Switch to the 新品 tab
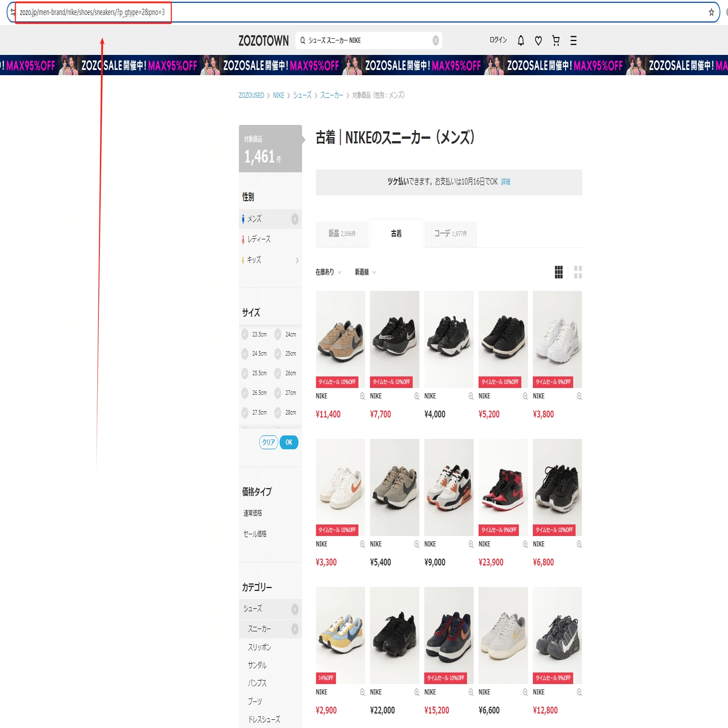 (342, 234)
